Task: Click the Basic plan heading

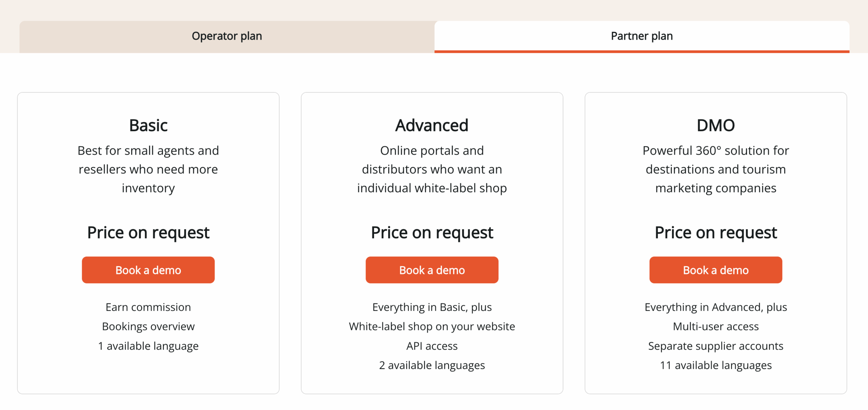Action: tap(148, 125)
